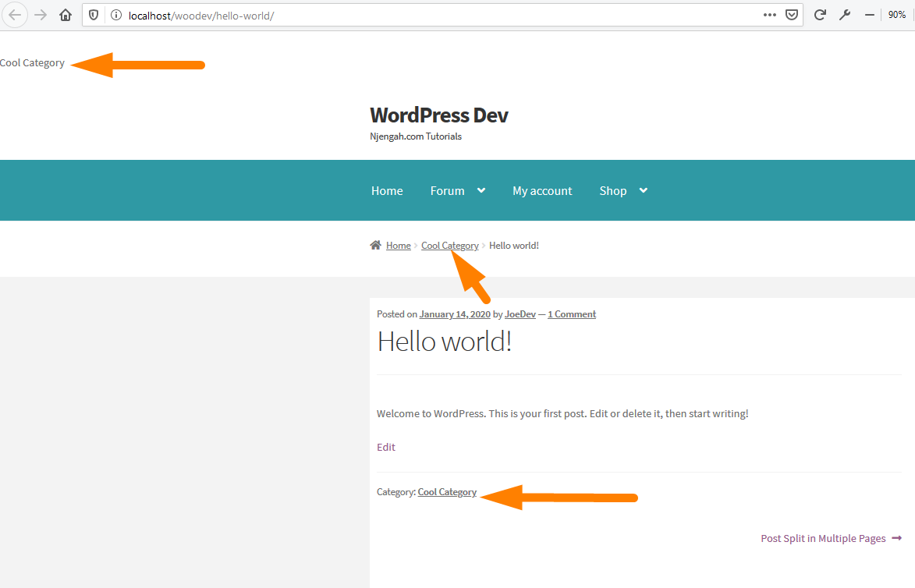Open the browser home page icon

pyautogui.click(x=66, y=14)
